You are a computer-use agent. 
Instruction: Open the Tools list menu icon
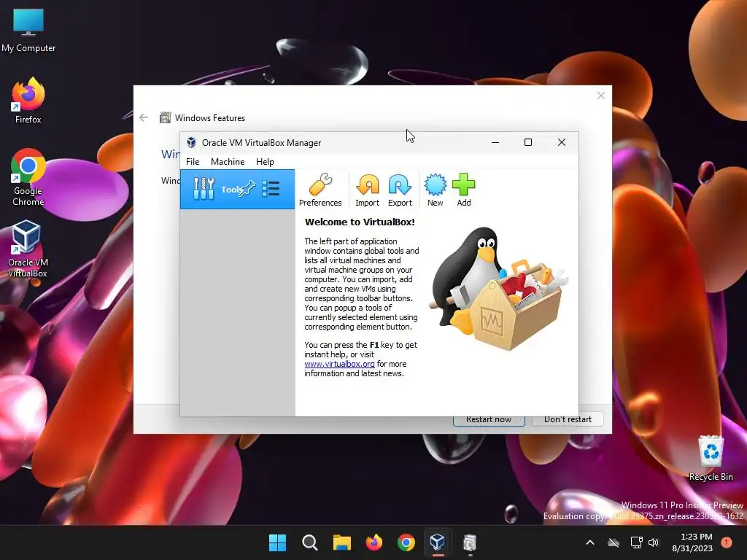[x=271, y=189]
